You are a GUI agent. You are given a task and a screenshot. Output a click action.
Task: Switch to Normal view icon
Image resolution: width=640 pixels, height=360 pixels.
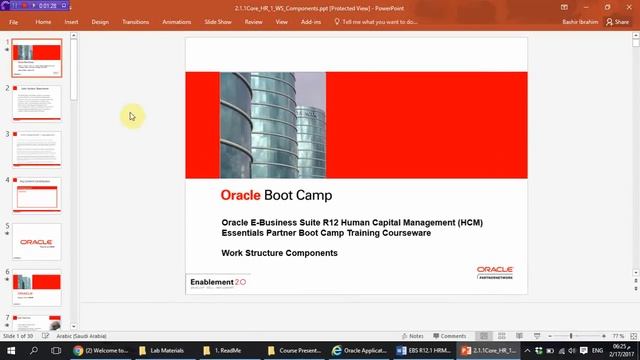(x=484, y=336)
